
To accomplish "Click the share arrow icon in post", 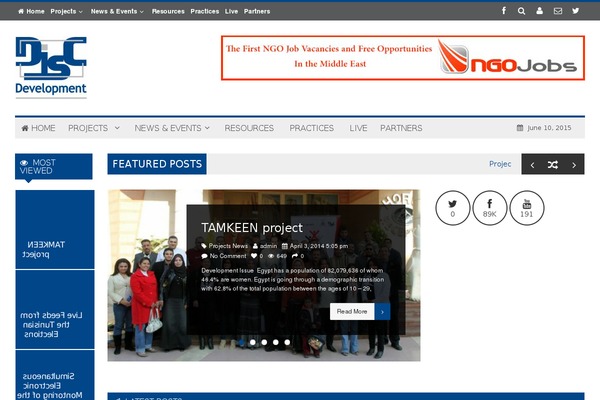I will [x=295, y=256].
